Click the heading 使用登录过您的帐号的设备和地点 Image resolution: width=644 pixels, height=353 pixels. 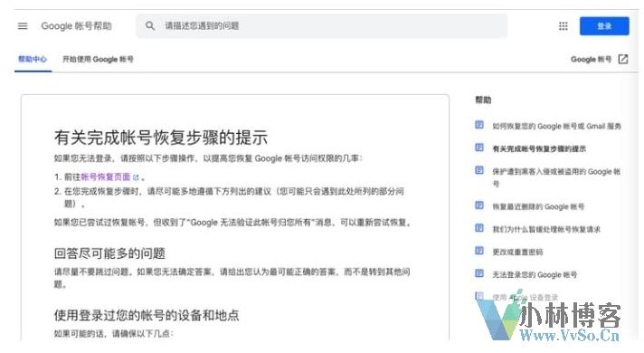click(x=147, y=315)
